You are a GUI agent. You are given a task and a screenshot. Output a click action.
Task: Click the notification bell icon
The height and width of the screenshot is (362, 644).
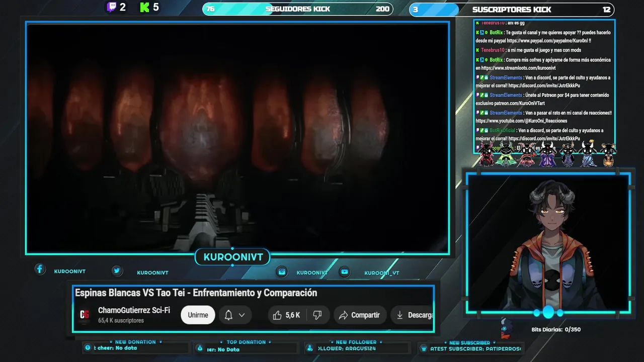tap(228, 315)
